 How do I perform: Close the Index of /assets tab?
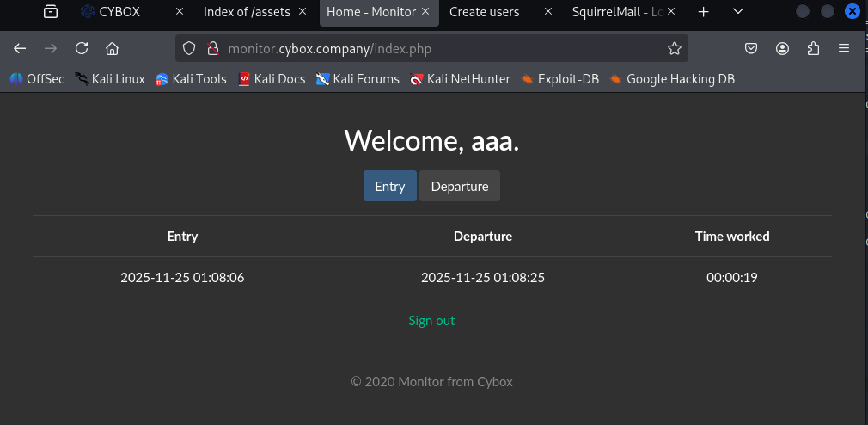click(305, 12)
